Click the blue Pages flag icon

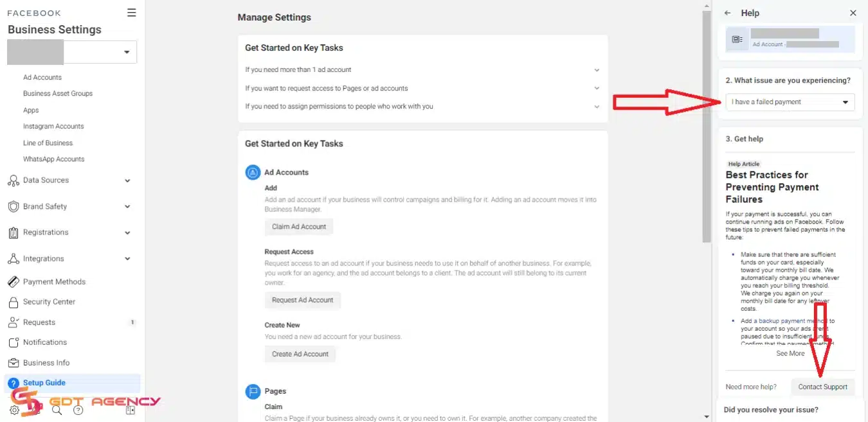(253, 391)
